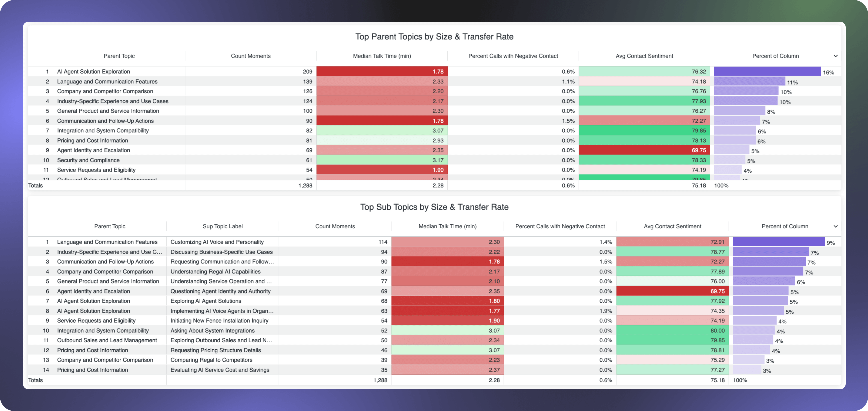
Task: Click sentiment value 79.85 in top table row 7
Action: [x=699, y=130]
